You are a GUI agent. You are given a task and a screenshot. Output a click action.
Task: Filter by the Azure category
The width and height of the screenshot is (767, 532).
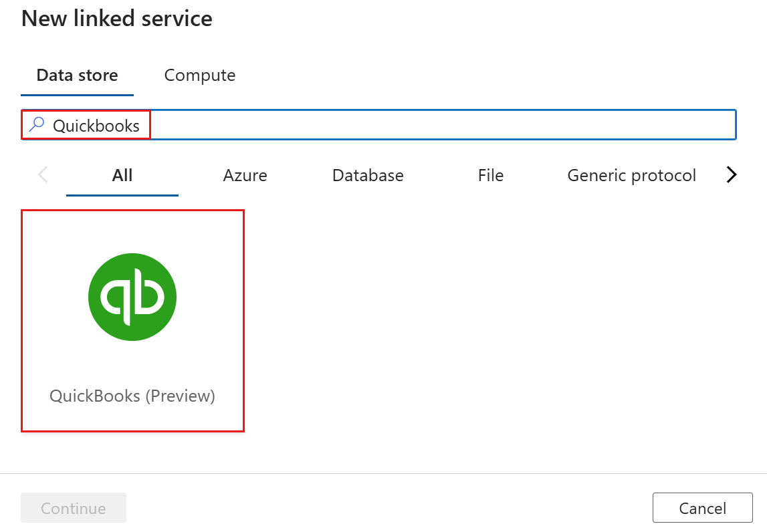pos(245,175)
